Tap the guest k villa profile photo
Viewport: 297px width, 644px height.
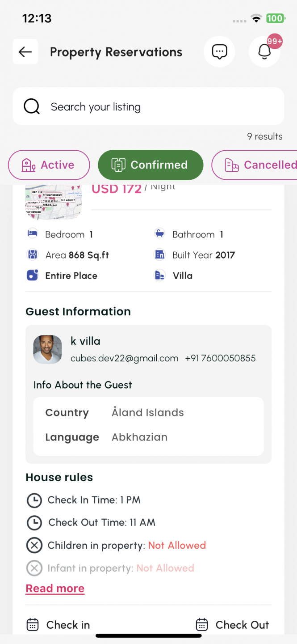48,349
